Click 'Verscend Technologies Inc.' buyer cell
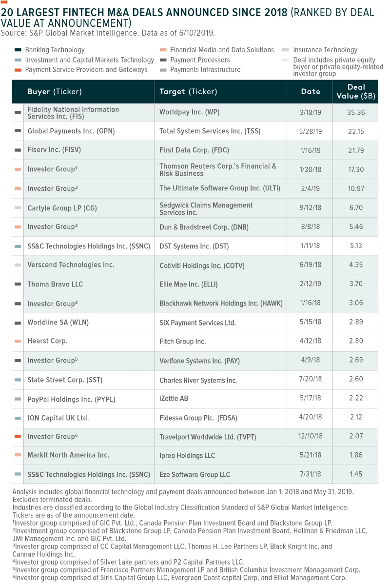This screenshot has height=588, width=390. pos(71,265)
